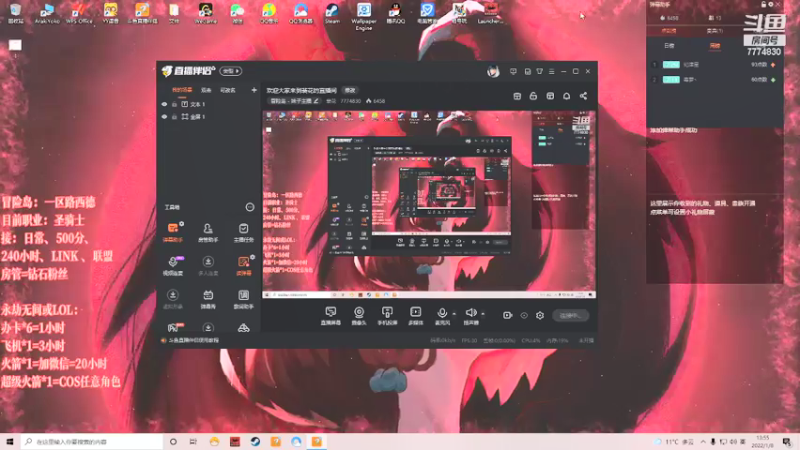Switch to the third scene tab
The width and height of the screenshot is (800, 450).
228,90
